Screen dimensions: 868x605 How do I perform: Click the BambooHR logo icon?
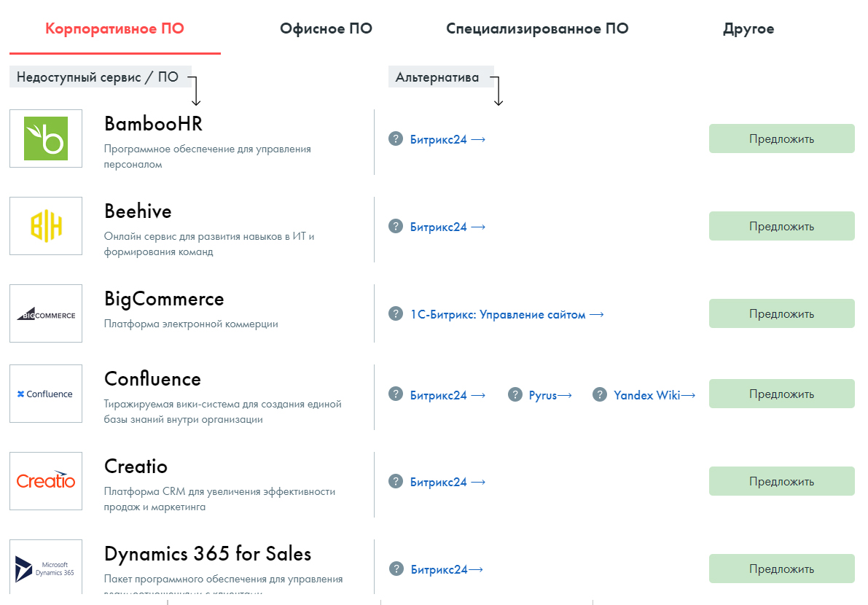click(x=46, y=138)
